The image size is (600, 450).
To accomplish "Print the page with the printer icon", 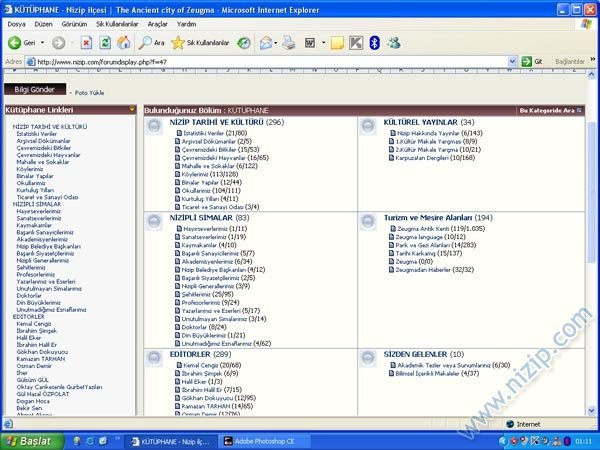I will [289, 43].
